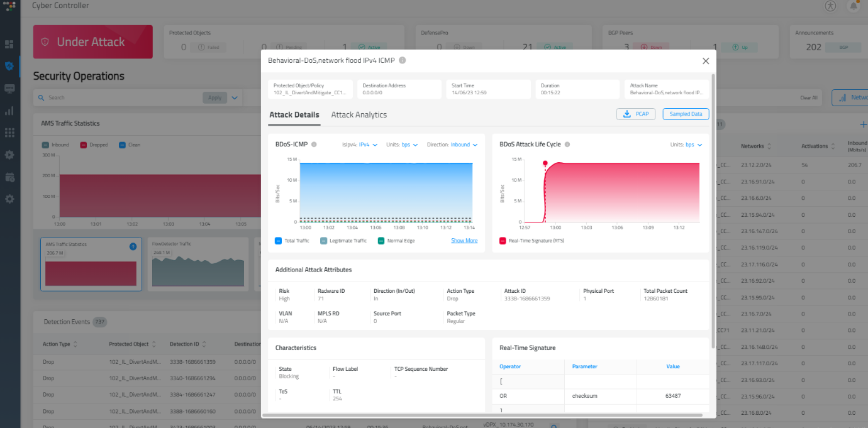
Task: Open notifications bell in top bar
Action: 854,6
